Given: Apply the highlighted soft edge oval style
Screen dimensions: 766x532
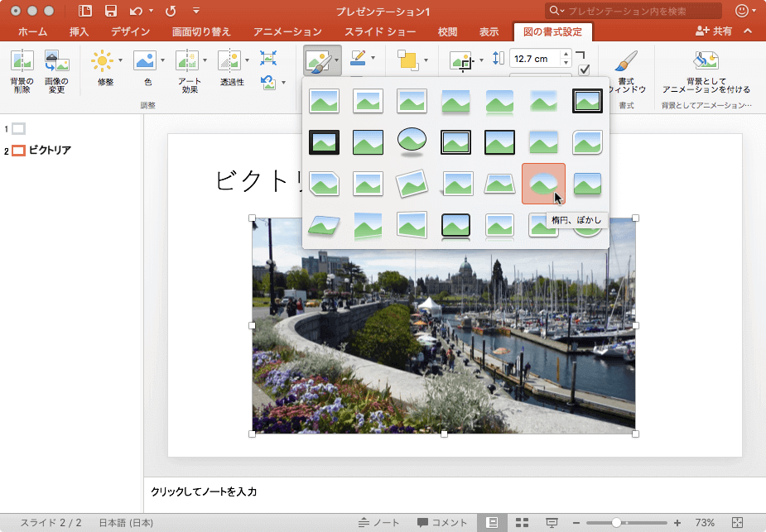Looking at the screenshot, I should click(543, 183).
